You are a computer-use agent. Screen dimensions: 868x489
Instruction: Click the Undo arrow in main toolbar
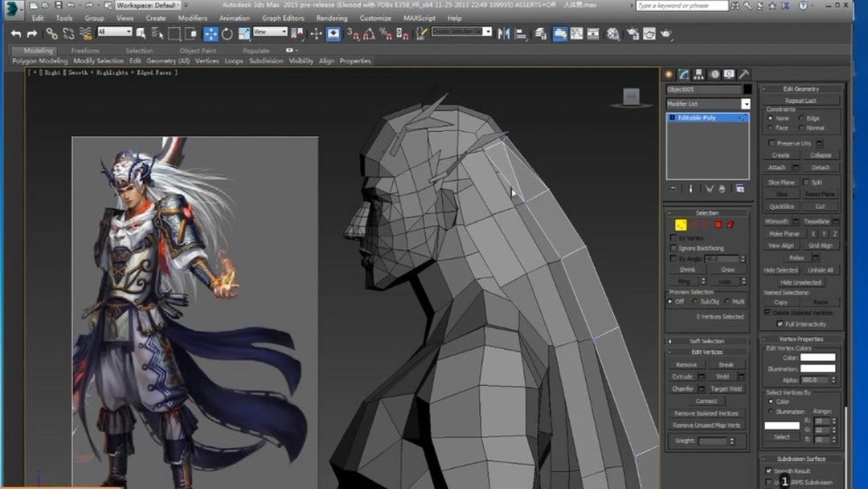pos(16,34)
